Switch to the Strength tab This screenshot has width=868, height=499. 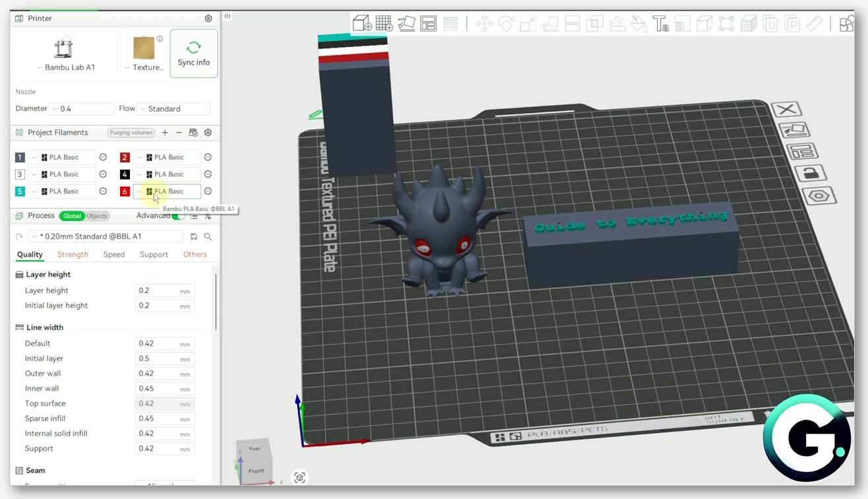73,255
